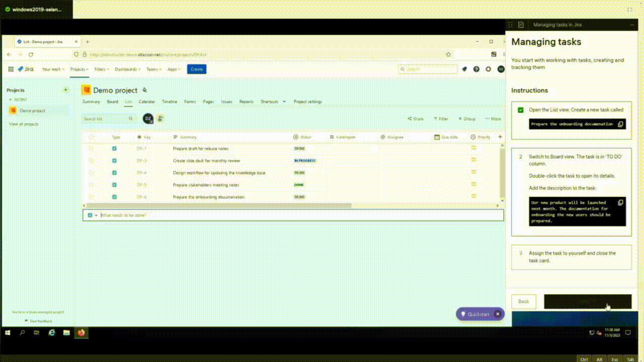Expand the Shortcuts dropdown
Viewport: 644px width, 362px height.
tap(272, 102)
